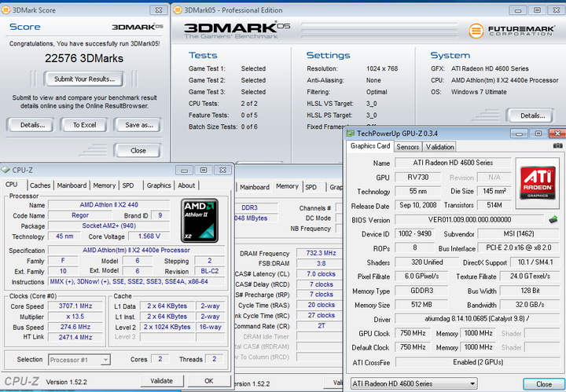This screenshot has width=566, height=392.
Task: Click the OK button in CPU-Z
Action: pos(208,381)
